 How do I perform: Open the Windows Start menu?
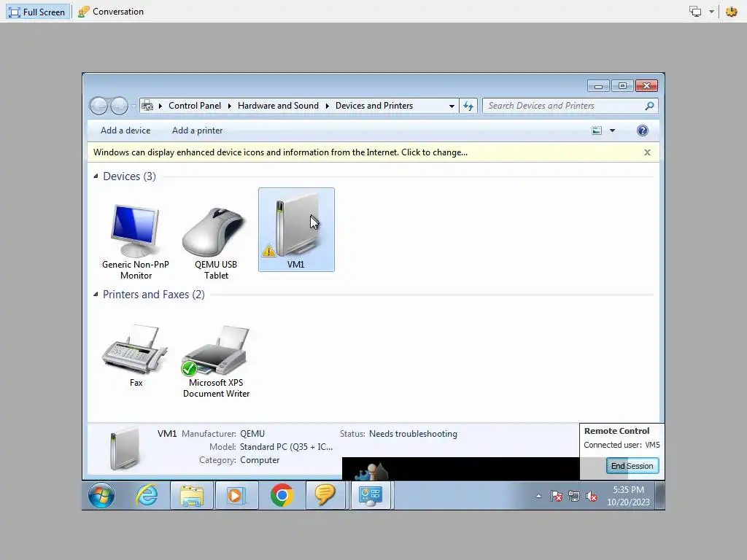pyautogui.click(x=101, y=495)
